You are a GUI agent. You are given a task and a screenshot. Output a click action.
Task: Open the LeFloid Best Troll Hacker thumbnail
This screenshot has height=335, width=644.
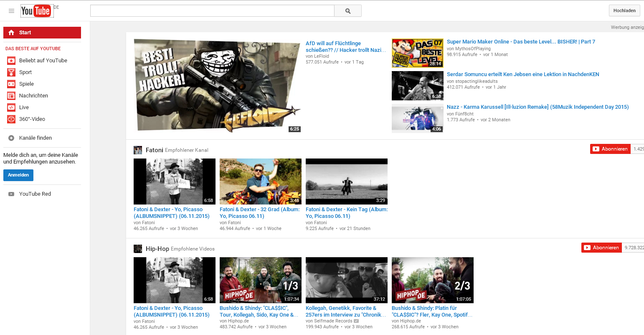pos(217,86)
